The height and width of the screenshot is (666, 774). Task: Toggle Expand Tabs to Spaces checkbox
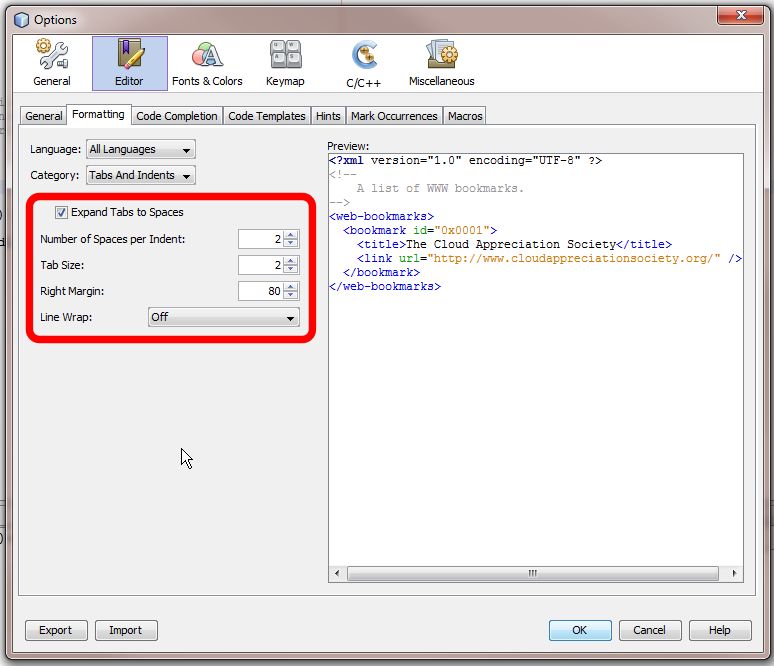[61, 212]
